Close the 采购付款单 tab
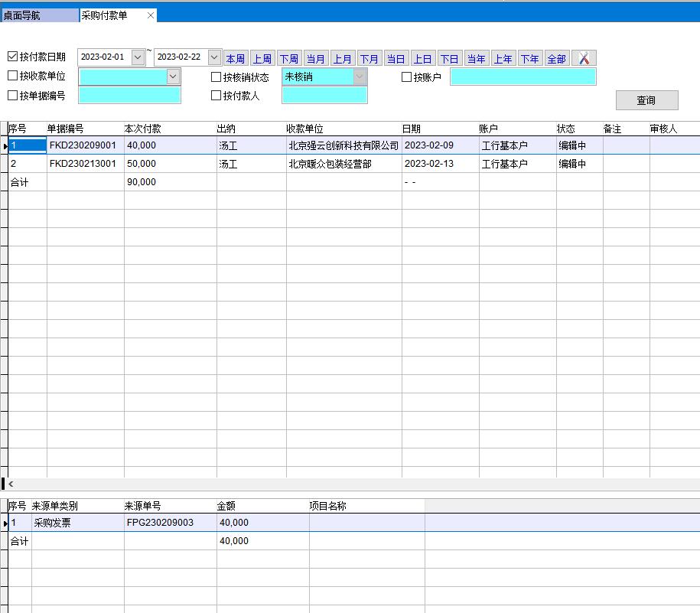The width and height of the screenshot is (700, 613). pyautogui.click(x=151, y=15)
